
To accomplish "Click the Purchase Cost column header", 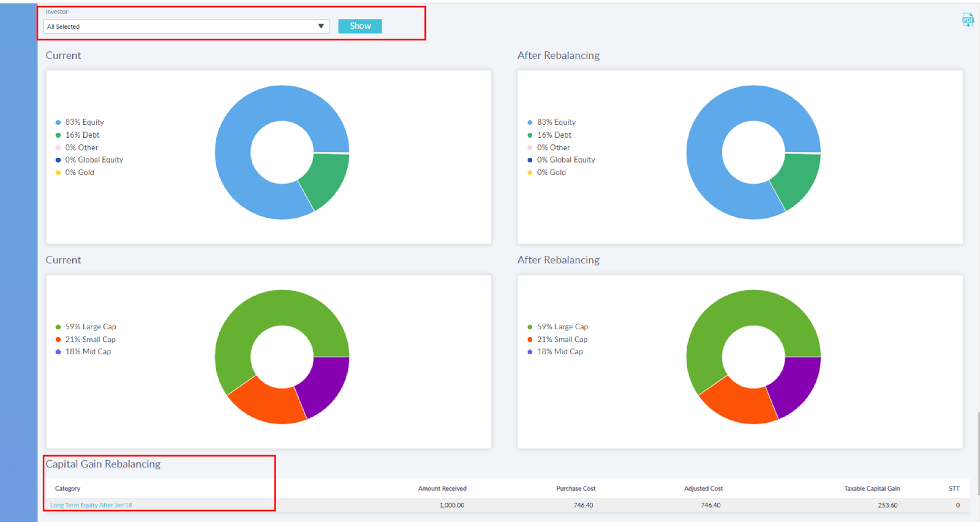I will (x=576, y=488).
